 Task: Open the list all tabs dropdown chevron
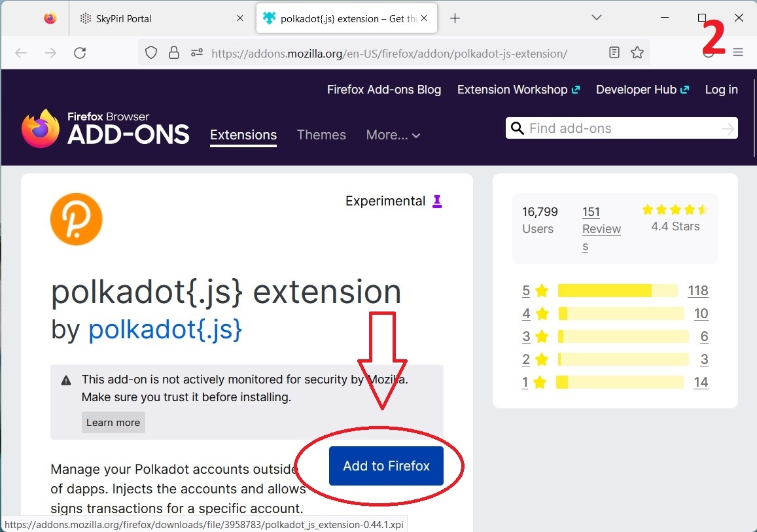[x=596, y=18]
